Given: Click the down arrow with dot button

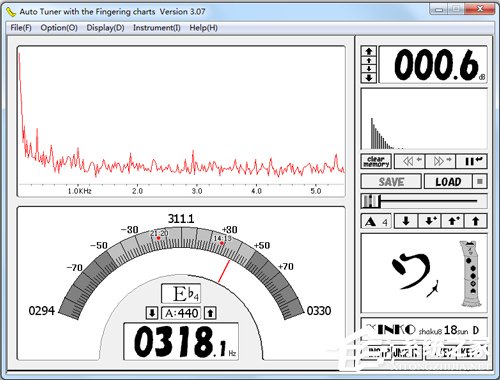Looking at the screenshot, I should (429, 221).
